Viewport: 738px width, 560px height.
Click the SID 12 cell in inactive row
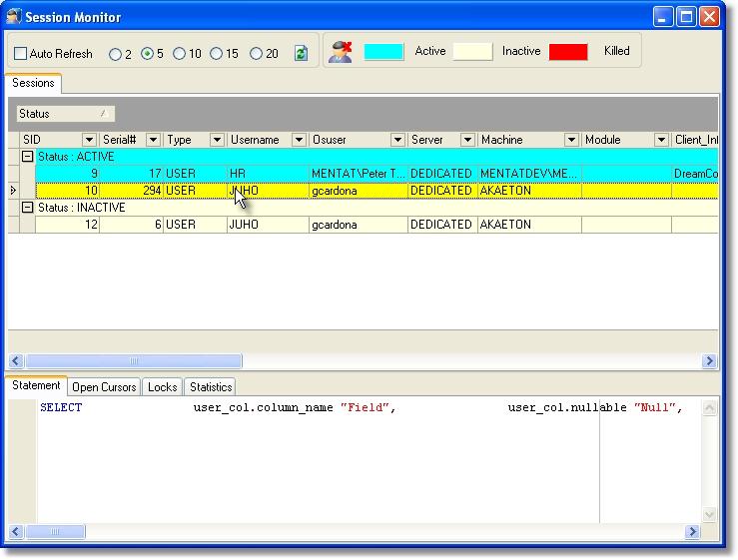point(67,225)
